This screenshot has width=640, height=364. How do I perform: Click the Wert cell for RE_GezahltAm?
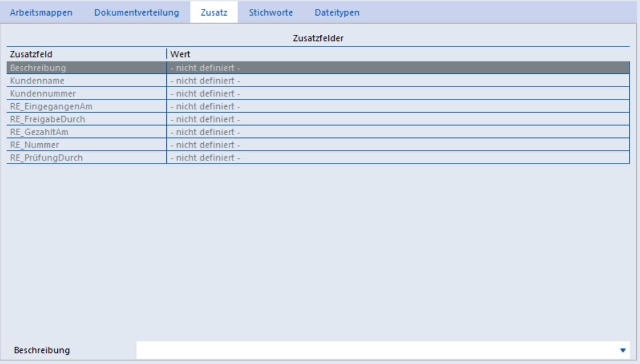tap(398, 132)
